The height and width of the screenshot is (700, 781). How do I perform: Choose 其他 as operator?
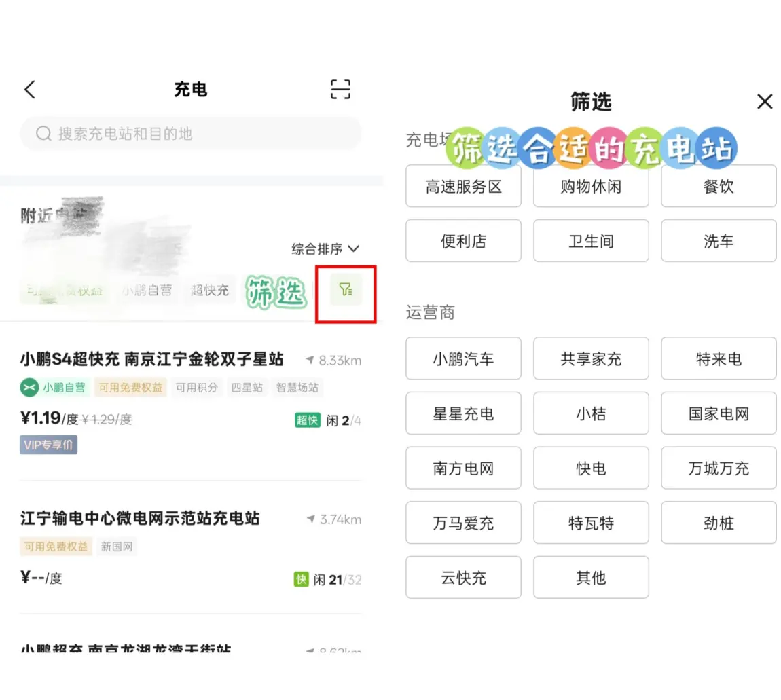(592, 578)
